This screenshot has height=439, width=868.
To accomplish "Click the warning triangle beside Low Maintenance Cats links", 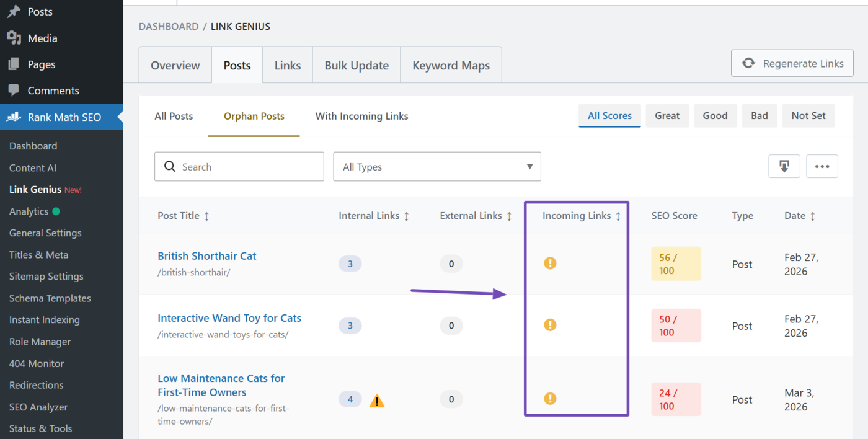I will point(377,401).
